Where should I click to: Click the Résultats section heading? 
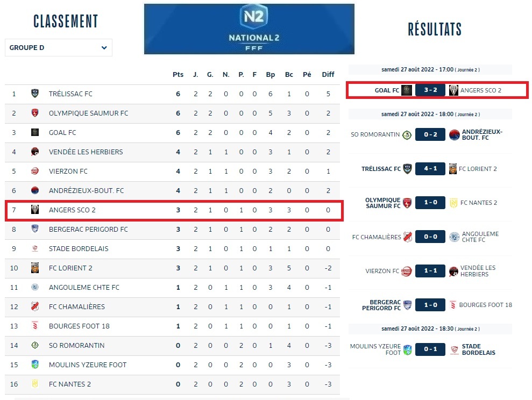coord(435,29)
